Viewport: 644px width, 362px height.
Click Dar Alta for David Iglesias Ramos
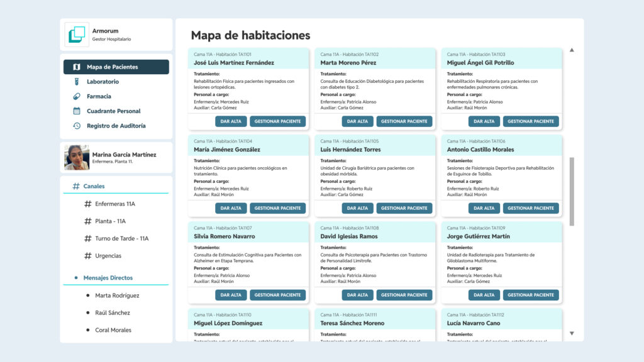(357, 295)
